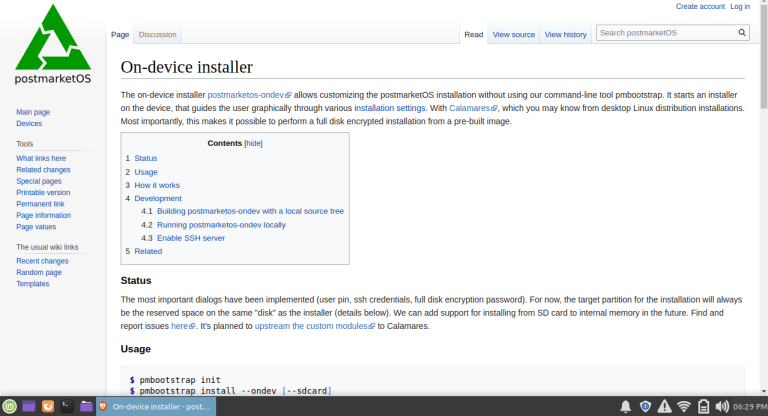Click the 'pmbootstrap init' code line
Image resolution: width=768 pixels, height=416 pixels.
[x=175, y=380]
